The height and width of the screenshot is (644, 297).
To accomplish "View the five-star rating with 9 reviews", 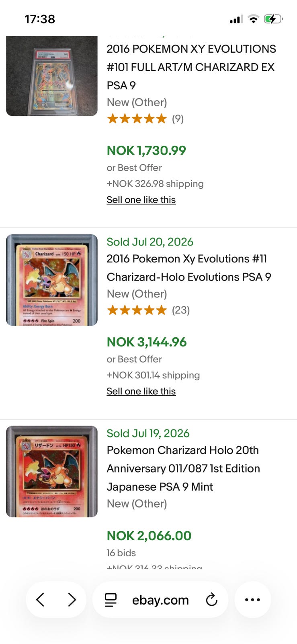I will coord(145,119).
